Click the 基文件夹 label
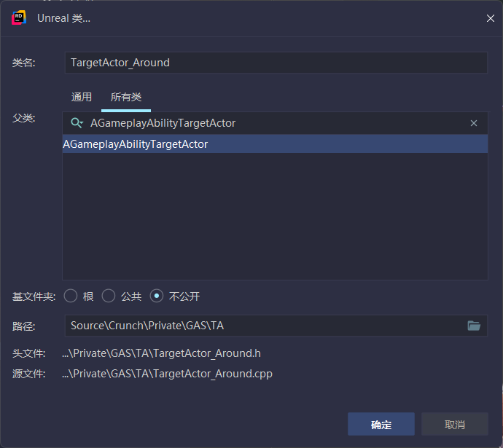Viewport: 503px width, 448px height. point(34,296)
